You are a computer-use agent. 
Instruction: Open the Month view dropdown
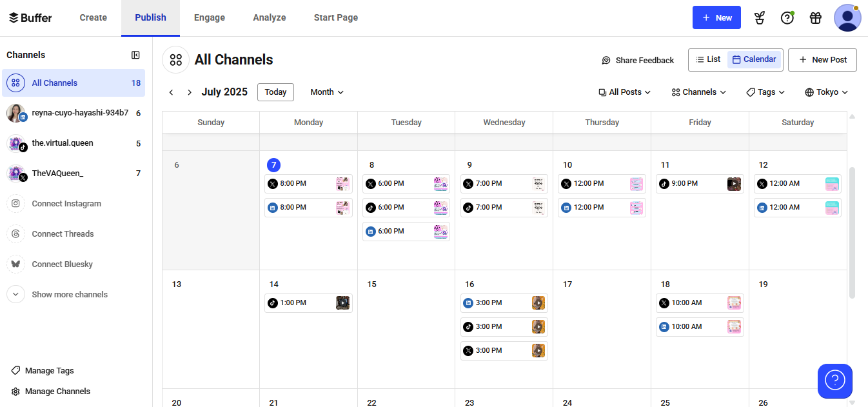pos(327,92)
